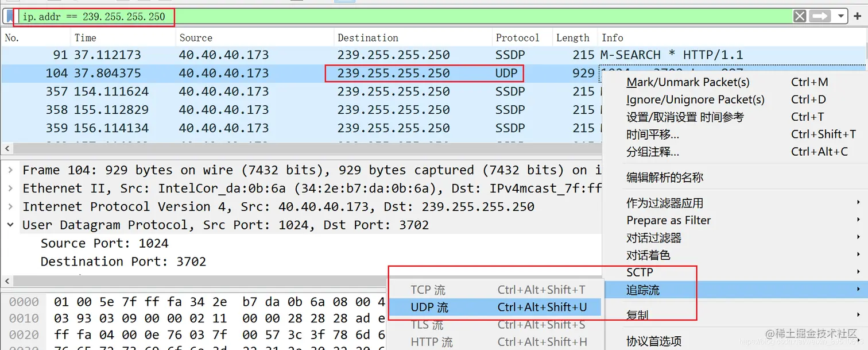This screenshot has width=868, height=350.
Task: Open the filter history dropdown arrow
Action: pos(842,16)
